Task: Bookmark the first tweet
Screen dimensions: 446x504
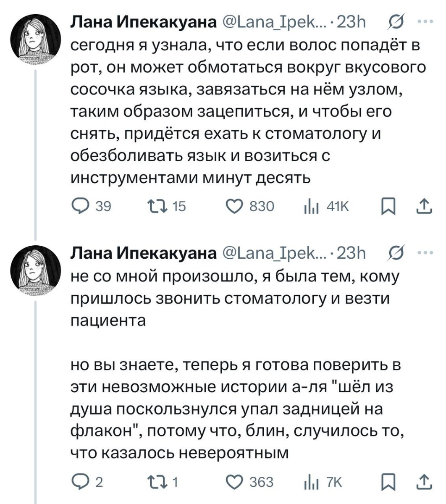Action: point(386,206)
